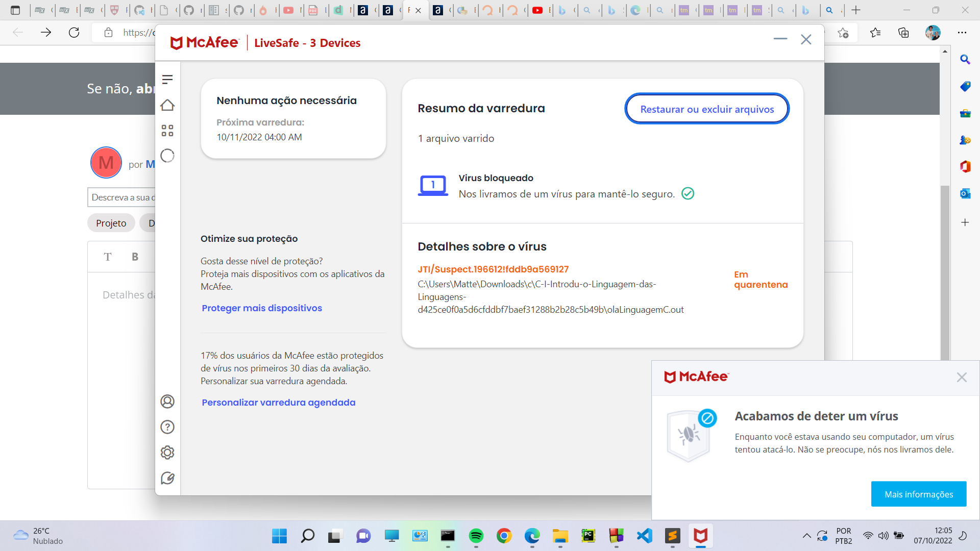The width and height of the screenshot is (980, 551).
Task: Select the Projeto tag chip on webpage
Action: click(111, 223)
